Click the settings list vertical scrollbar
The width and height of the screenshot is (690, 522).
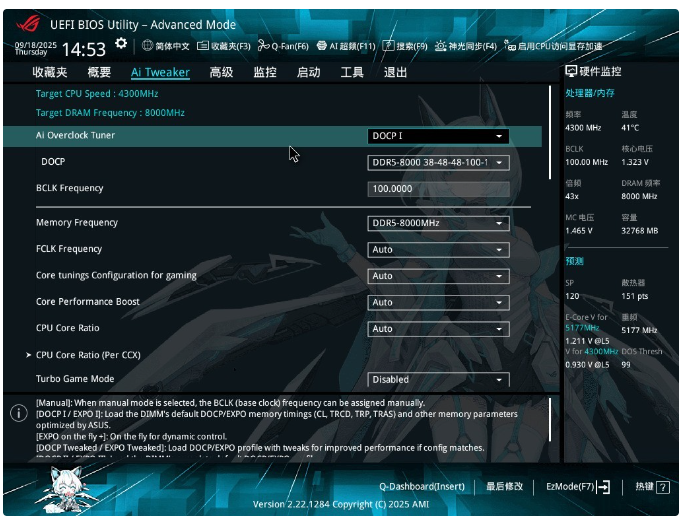coord(550,132)
